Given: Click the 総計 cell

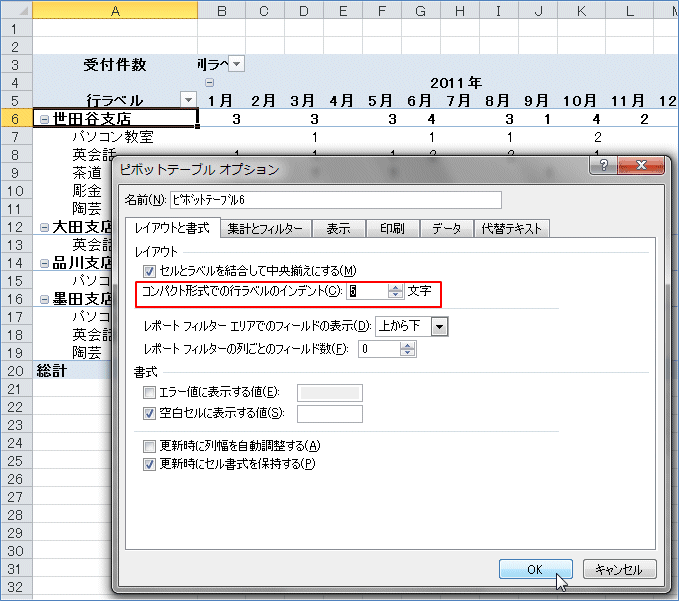Looking at the screenshot, I should click(x=73, y=371).
